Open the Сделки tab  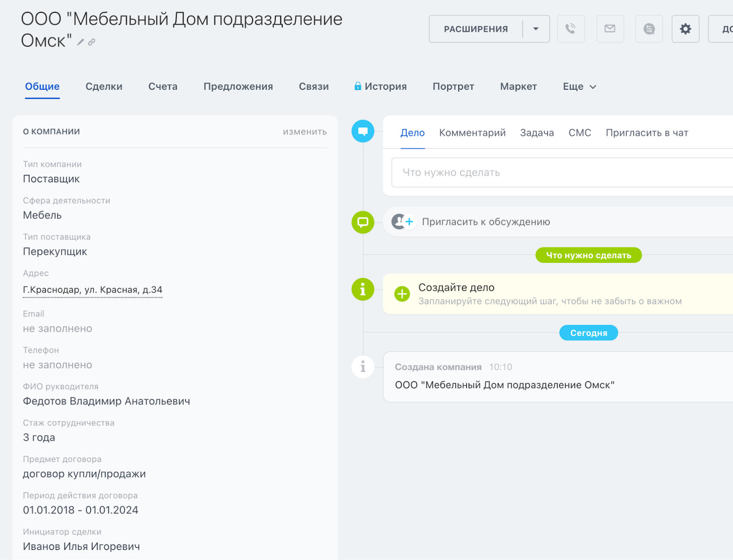coord(104,87)
